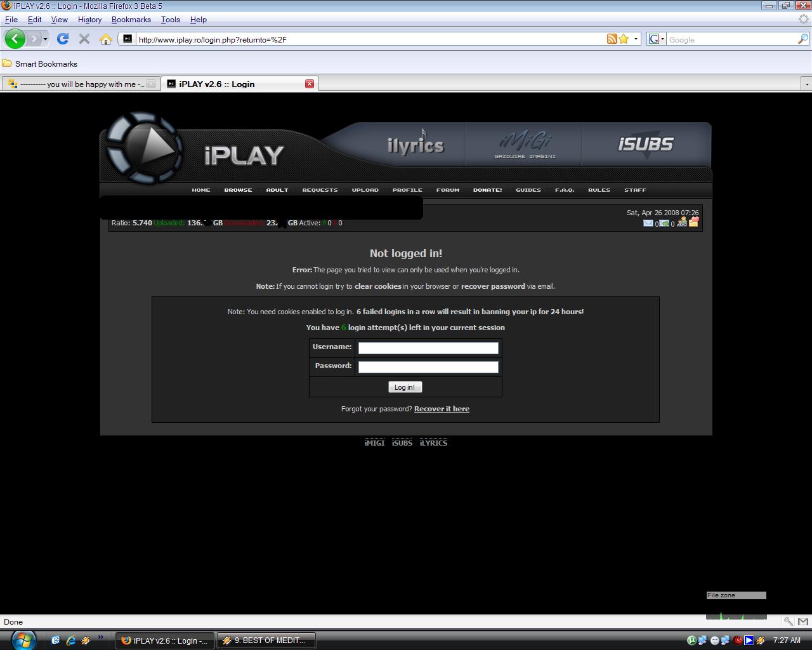
Task: Open GUIDES in site navigation
Action: (528, 190)
